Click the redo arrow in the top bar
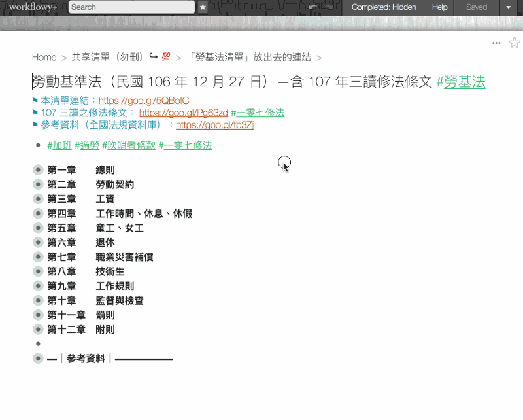The width and height of the screenshot is (523, 420). tap(329, 7)
